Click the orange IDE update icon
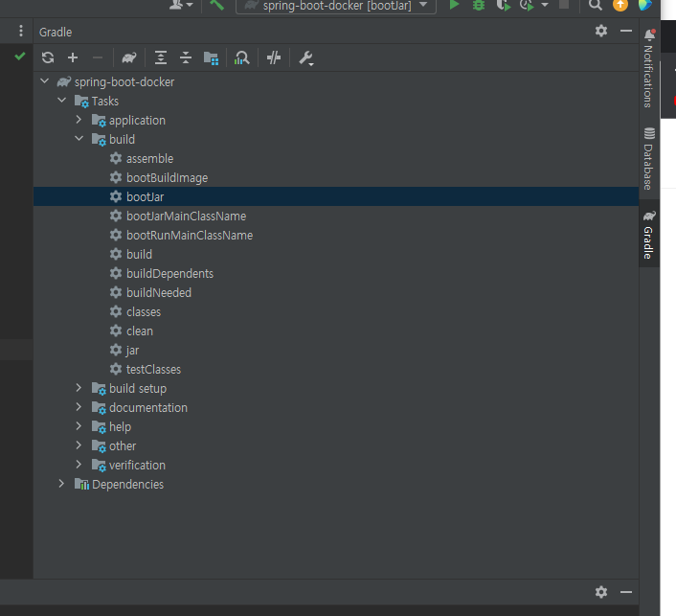 tap(620, 5)
